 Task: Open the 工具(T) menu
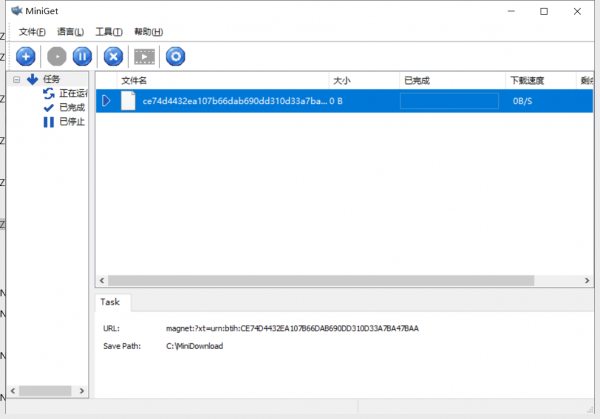click(x=109, y=32)
